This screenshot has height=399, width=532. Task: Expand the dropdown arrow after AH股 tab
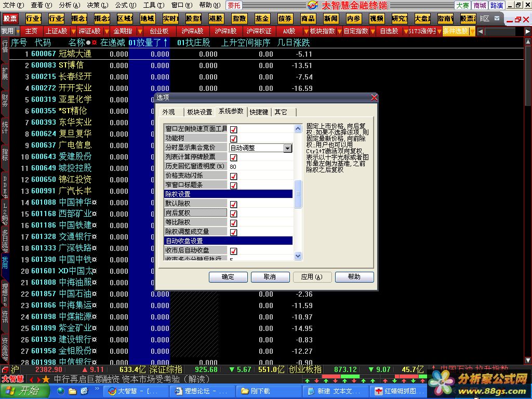(x=306, y=32)
